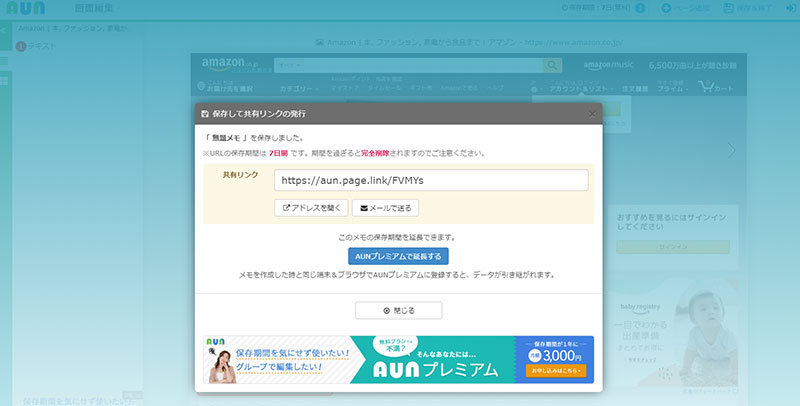800x406 pixels.
Task: Collapse the left sidebar arrow
Action: [4, 31]
